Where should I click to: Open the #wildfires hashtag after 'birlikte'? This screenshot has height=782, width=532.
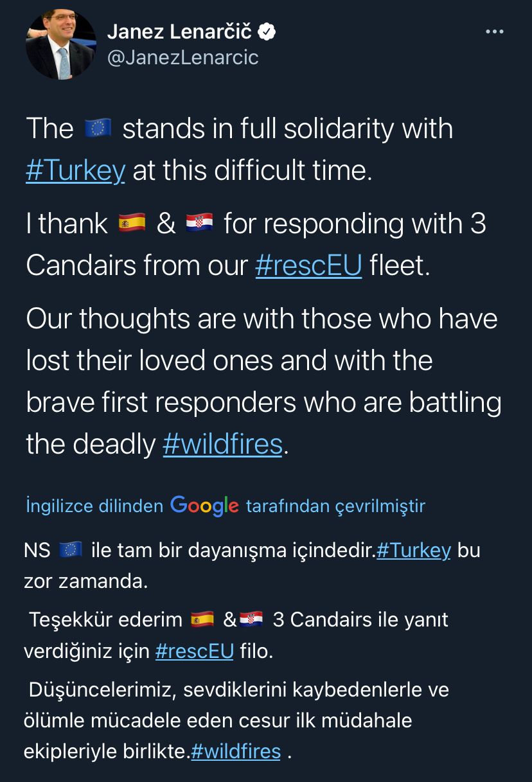coord(236,751)
